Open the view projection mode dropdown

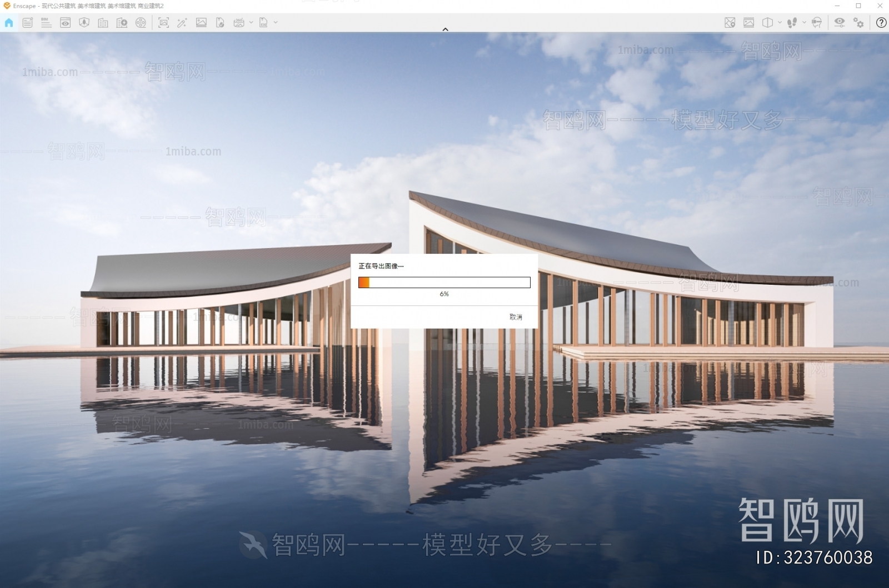[767, 23]
